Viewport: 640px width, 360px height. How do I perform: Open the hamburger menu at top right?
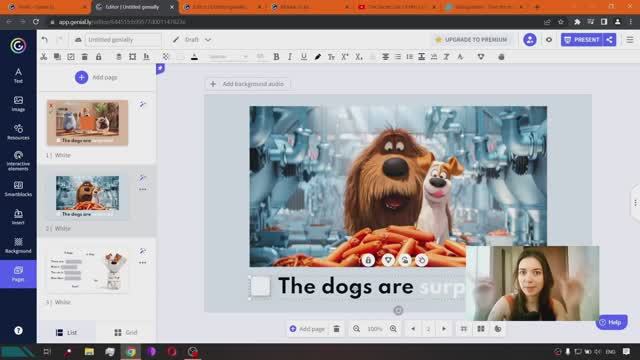630,40
